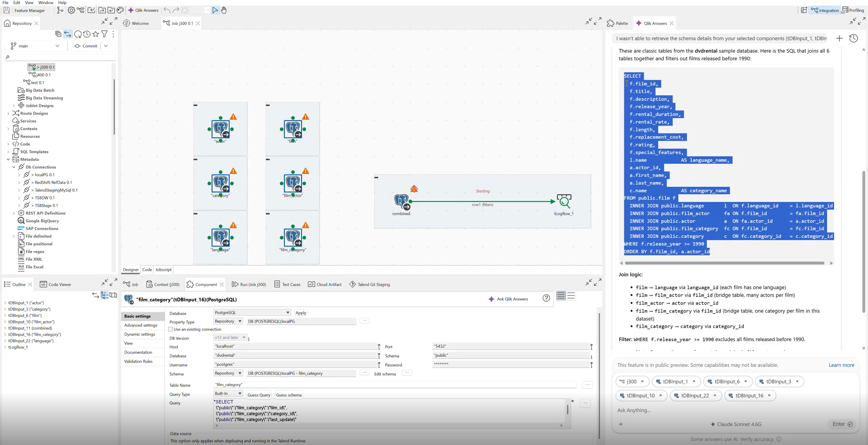Click Ask Qlik Answers button in Component view
The image size is (868, 445).
pos(508,299)
